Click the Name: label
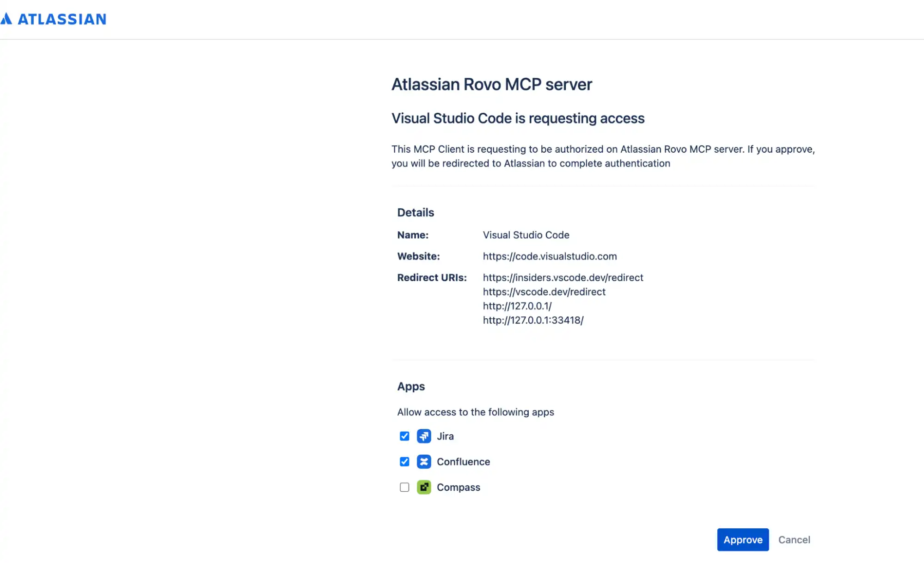The height and width of the screenshot is (563, 924). (413, 235)
